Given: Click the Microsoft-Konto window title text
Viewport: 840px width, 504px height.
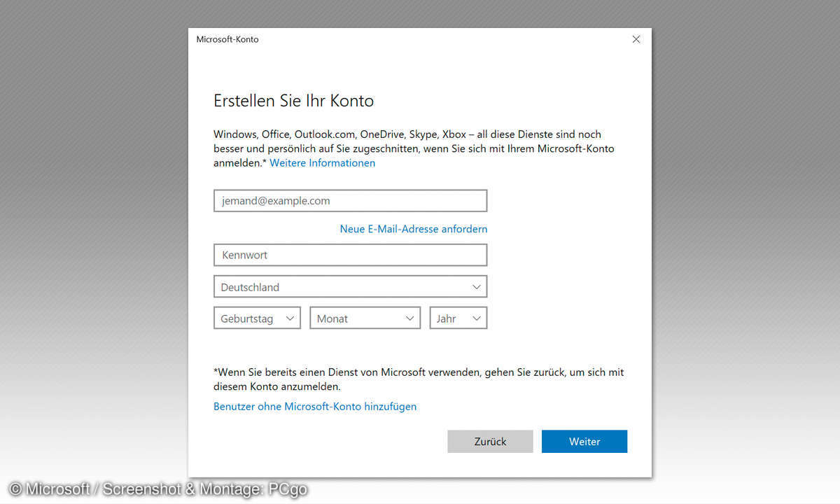Looking at the screenshot, I should (227, 39).
